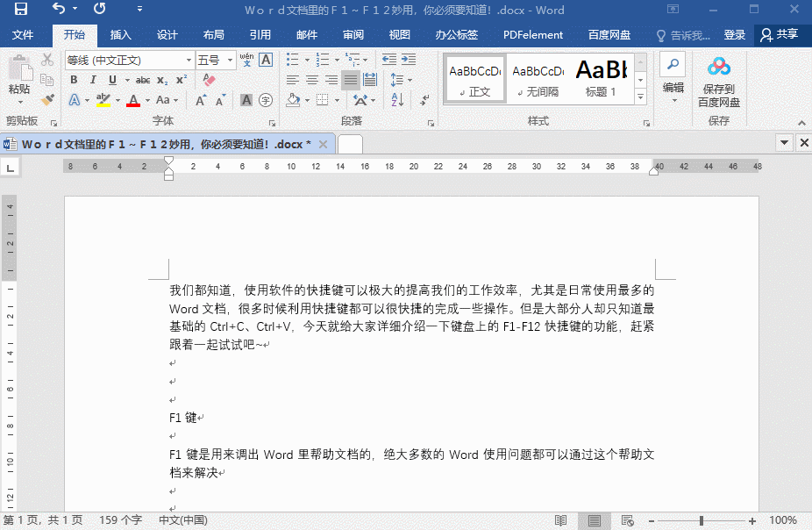812x530 pixels.
Task: Click the Cut scissors icon
Action: [x=47, y=60]
